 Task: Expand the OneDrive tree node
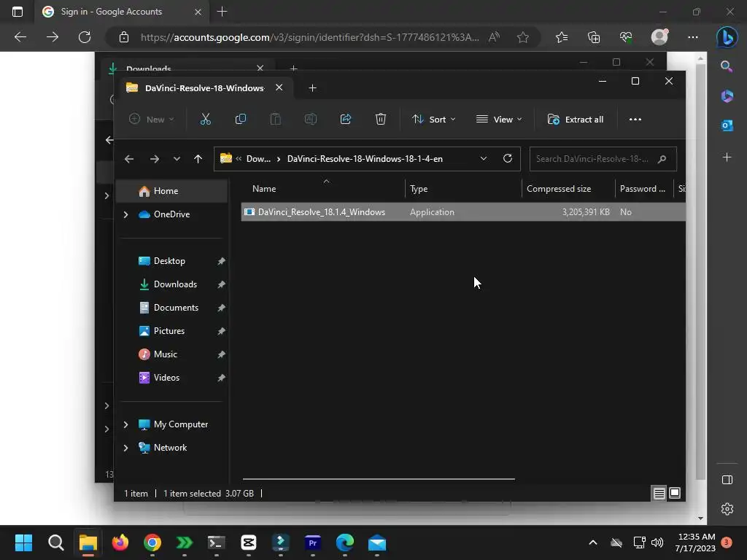click(125, 215)
